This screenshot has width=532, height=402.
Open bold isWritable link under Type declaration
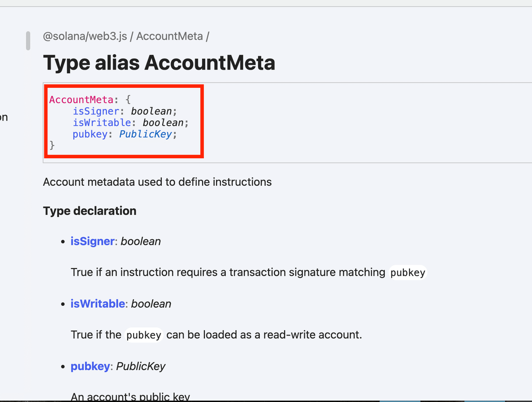[x=98, y=304]
